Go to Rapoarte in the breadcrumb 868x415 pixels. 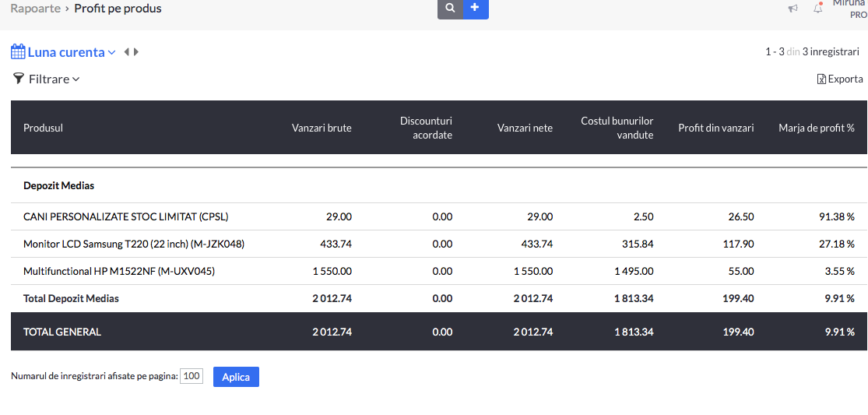click(x=36, y=9)
